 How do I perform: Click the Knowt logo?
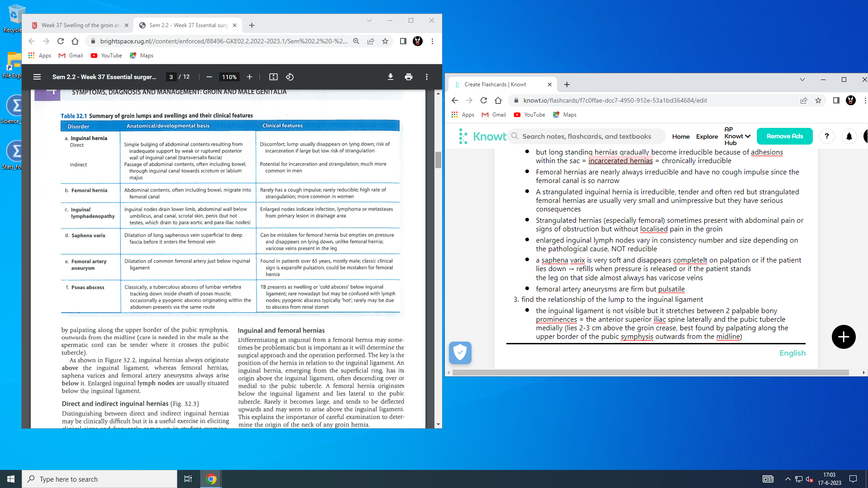click(482, 136)
